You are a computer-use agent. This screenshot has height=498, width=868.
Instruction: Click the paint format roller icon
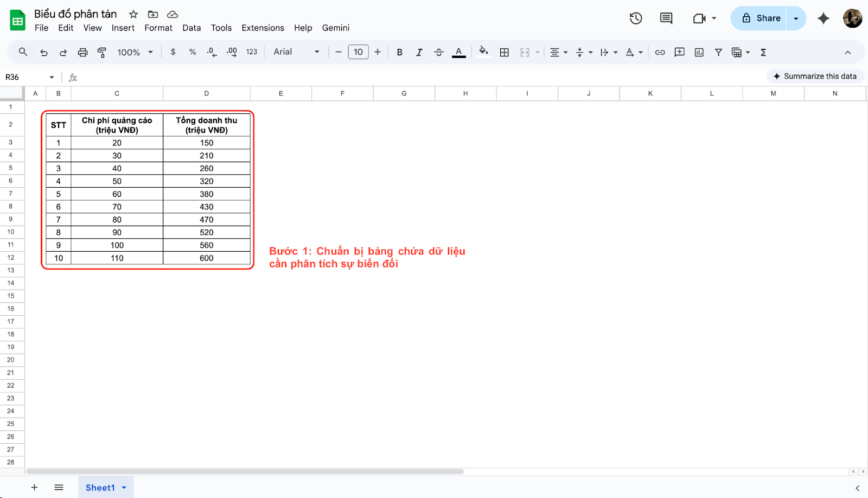[102, 52]
